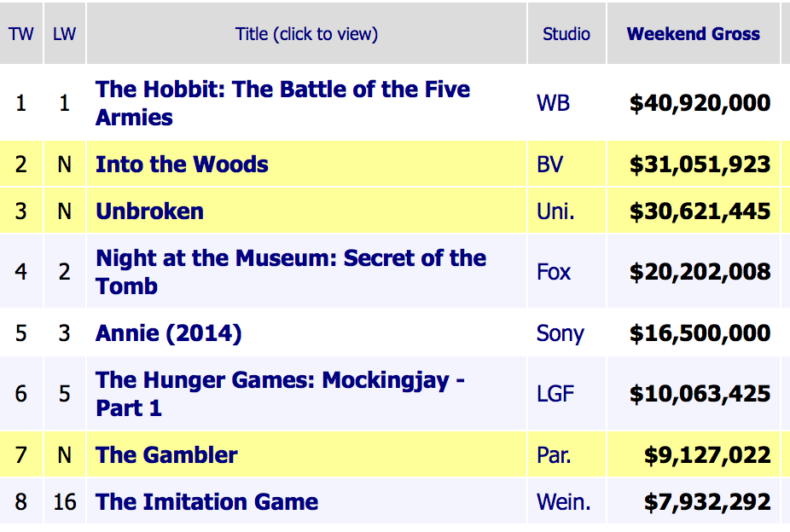The height and width of the screenshot is (532, 790).
Task: Open the Unbroken title link
Action: tap(149, 211)
